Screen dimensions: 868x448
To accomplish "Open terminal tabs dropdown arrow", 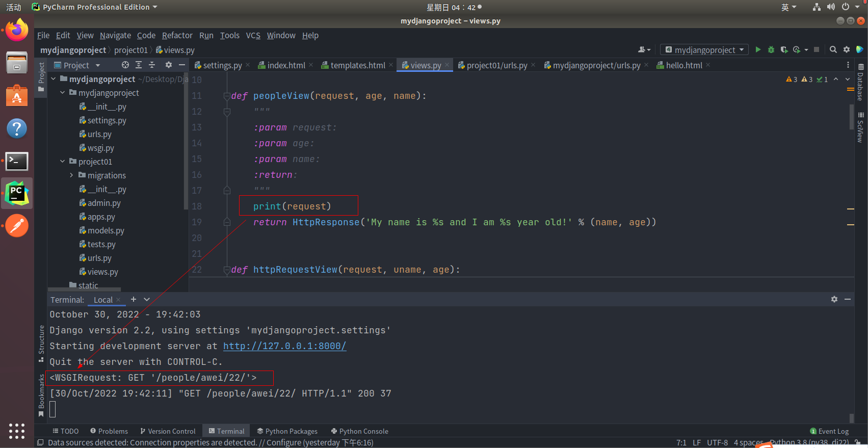I will click(147, 299).
